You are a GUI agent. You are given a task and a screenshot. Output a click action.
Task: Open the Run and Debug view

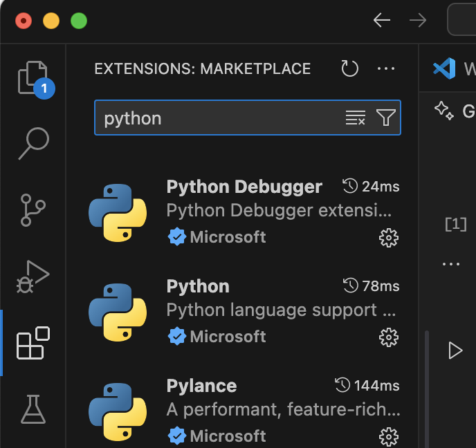[x=33, y=277]
